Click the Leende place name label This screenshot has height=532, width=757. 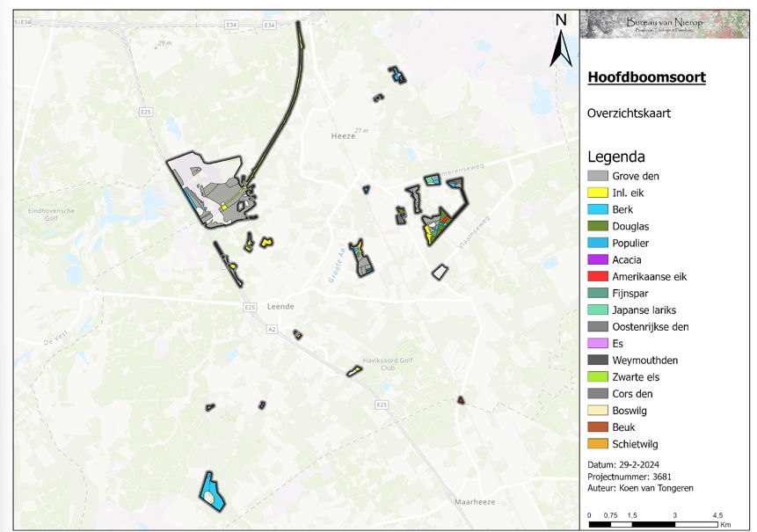pos(280,306)
